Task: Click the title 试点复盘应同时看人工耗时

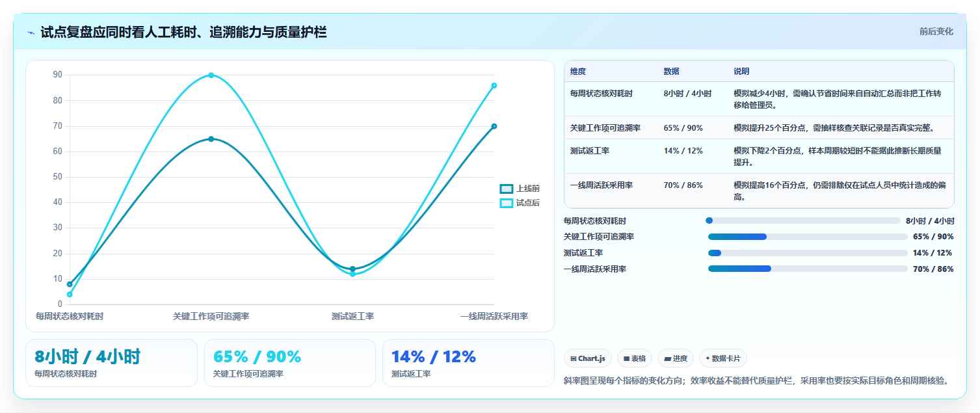Action: (x=184, y=32)
